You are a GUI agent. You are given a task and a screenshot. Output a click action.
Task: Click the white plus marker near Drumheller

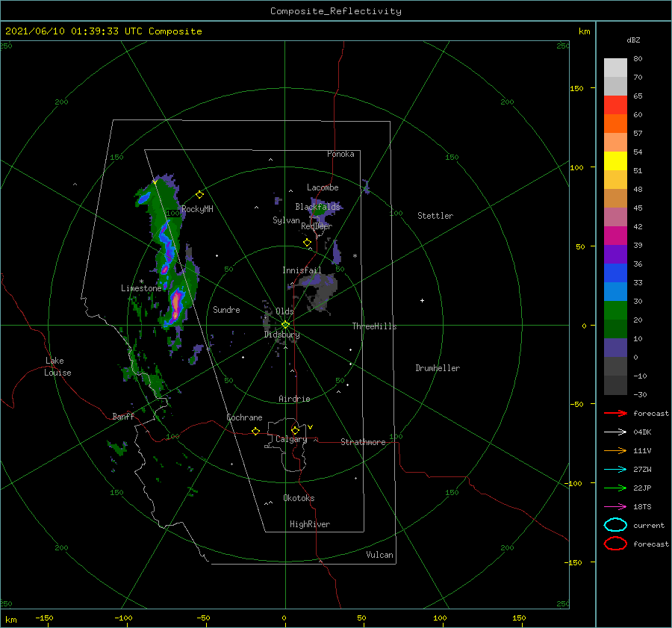(422, 300)
